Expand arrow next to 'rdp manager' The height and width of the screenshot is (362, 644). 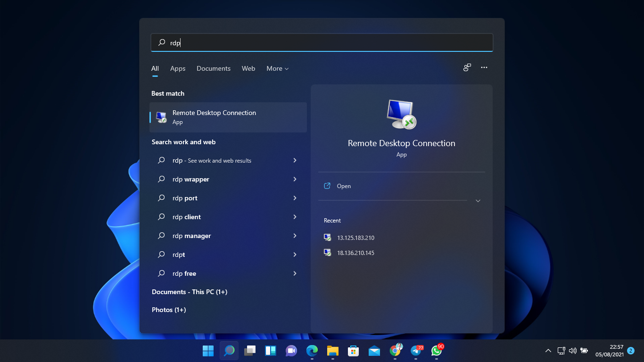tap(295, 236)
